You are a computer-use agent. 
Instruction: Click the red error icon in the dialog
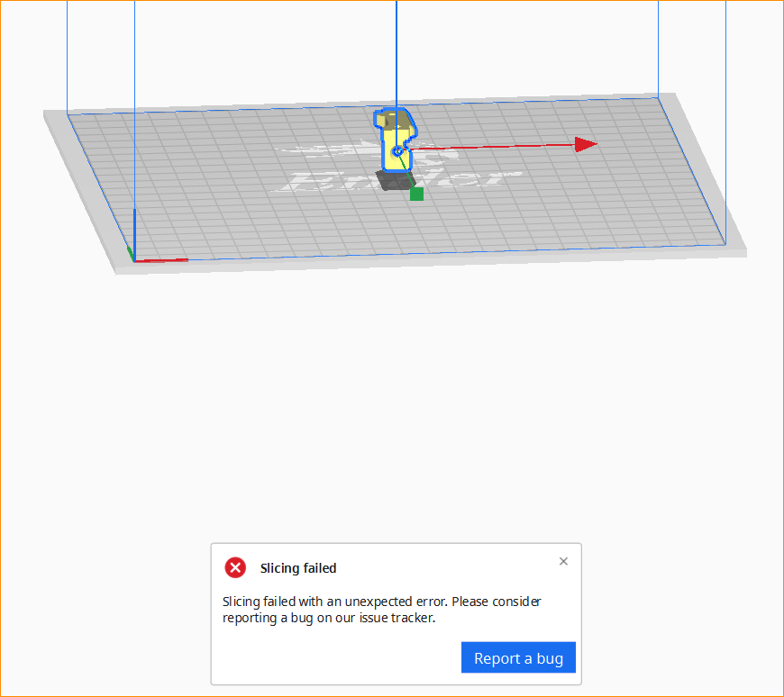click(x=235, y=567)
